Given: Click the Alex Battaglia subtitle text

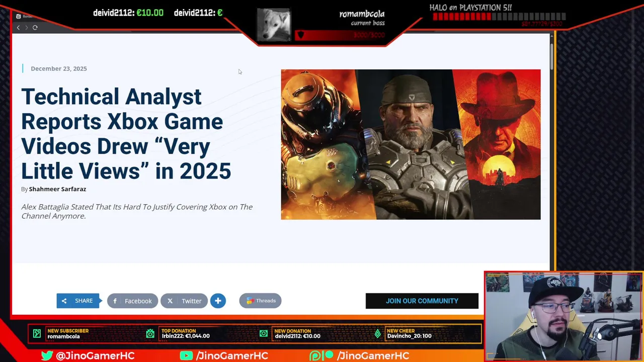Looking at the screenshot, I should click(x=137, y=211).
